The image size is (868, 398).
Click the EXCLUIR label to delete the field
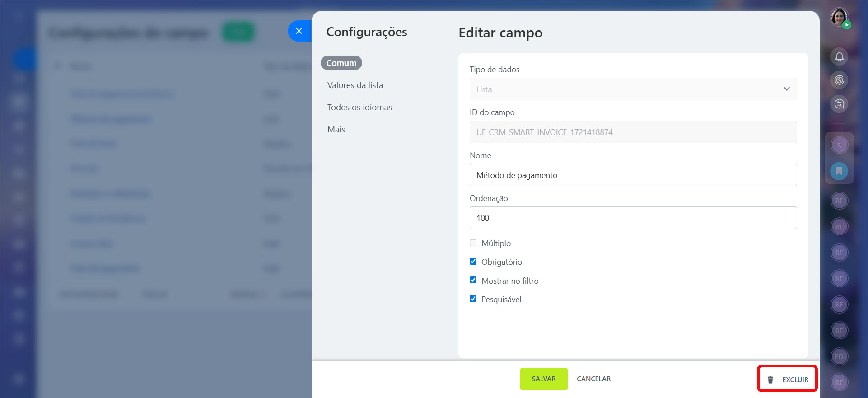[x=795, y=380]
